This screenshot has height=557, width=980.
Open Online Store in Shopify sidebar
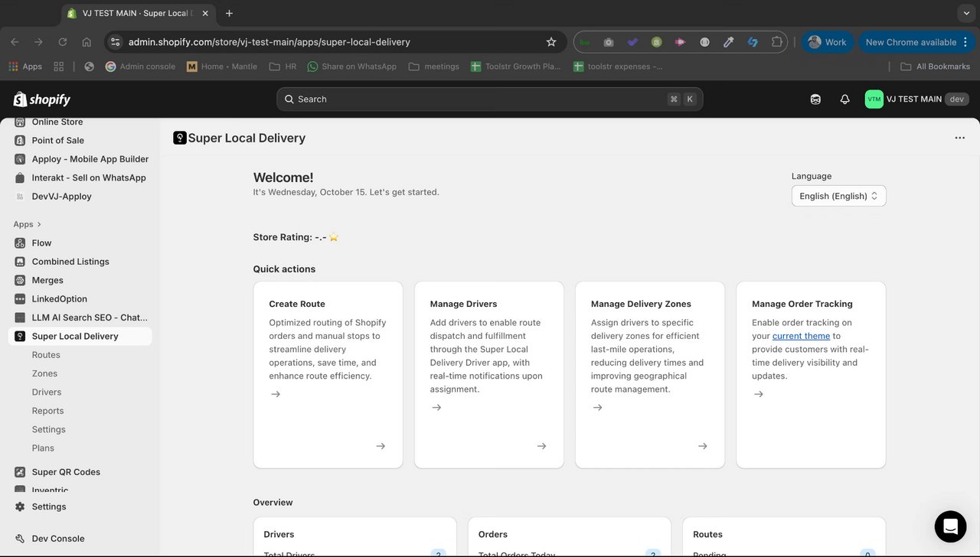pyautogui.click(x=57, y=122)
